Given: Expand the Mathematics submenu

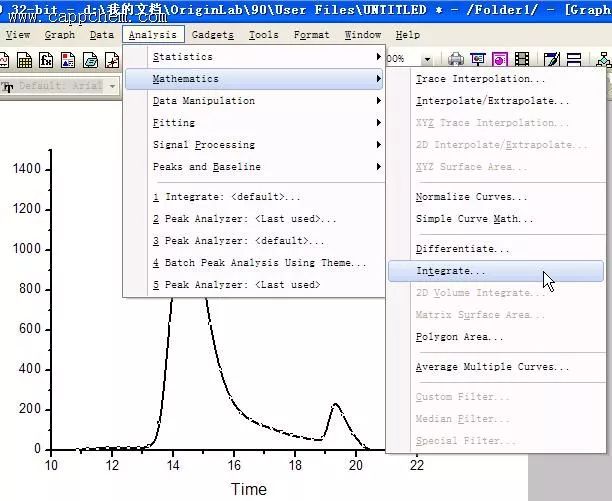Looking at the screenshot, I should point(254,79).
